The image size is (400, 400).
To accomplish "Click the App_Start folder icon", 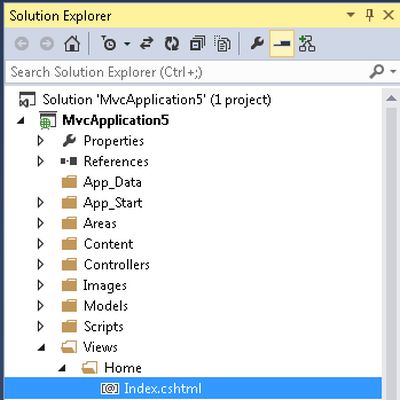I will tap(69, 203).
